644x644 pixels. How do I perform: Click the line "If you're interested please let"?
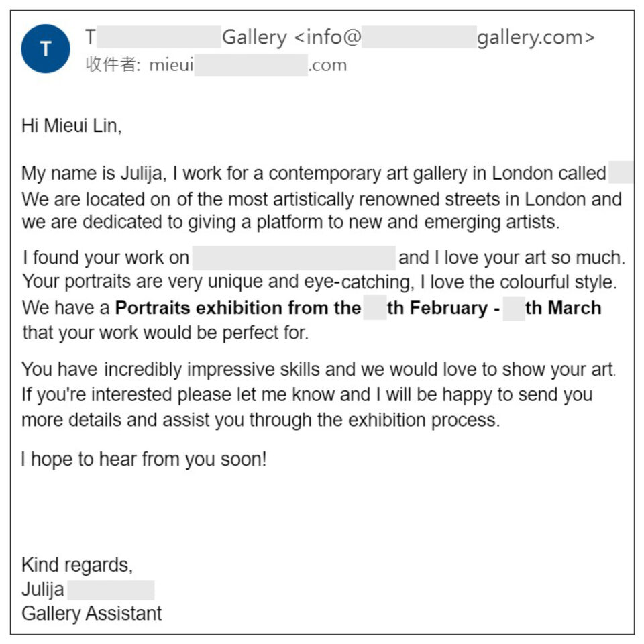[307, 394]
